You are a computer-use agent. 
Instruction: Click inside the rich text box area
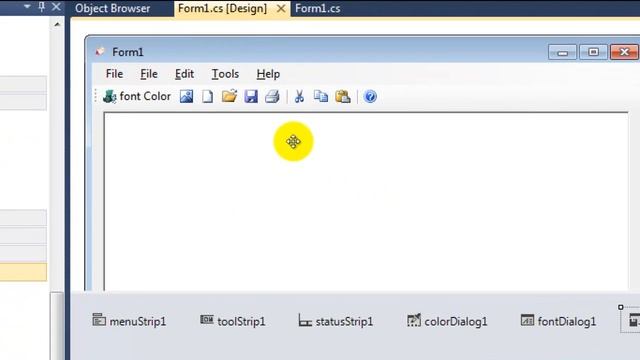tap(366, 201)
